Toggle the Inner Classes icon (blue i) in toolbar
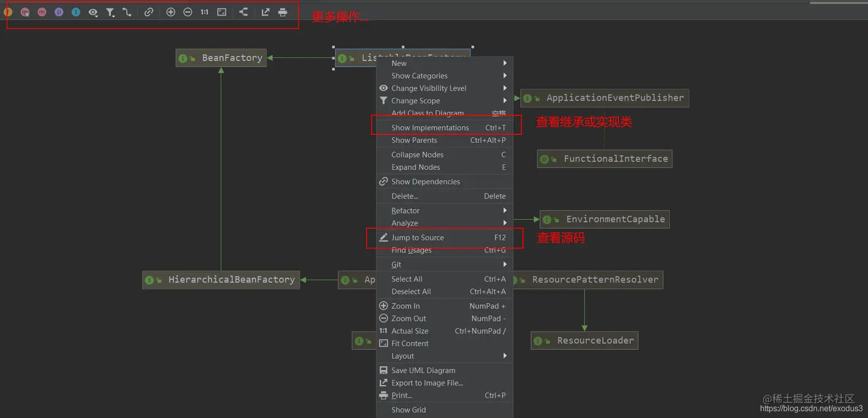Image resolution: width=868 pixels, height=418 pixels. coord(76,12)
